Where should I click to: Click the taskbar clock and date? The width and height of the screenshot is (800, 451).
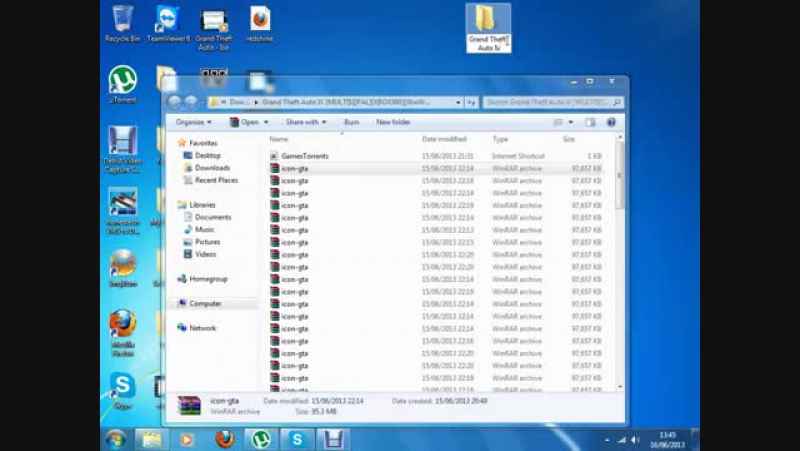tap(667, 440)
